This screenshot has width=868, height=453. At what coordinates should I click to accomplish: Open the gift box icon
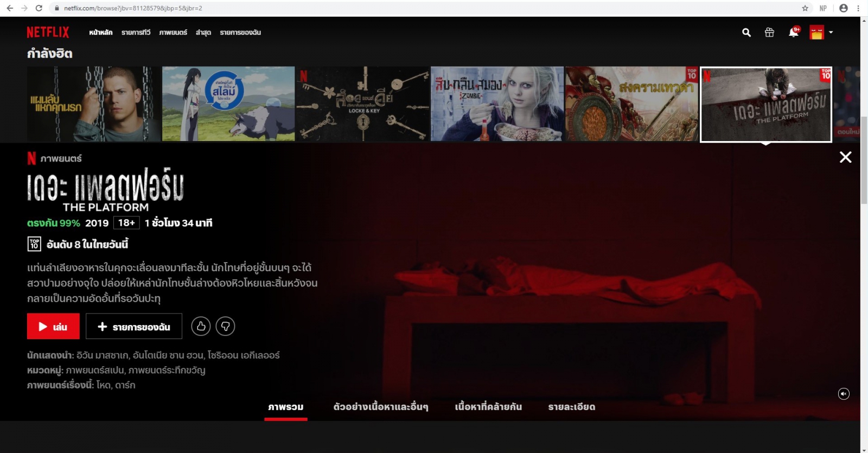click(x=769, y=33)
